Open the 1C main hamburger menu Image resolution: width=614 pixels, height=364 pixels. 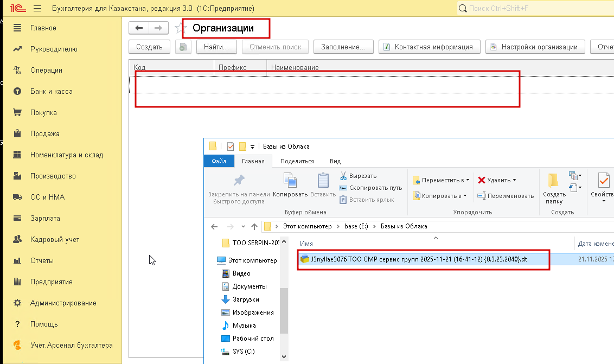click(37, 8)
